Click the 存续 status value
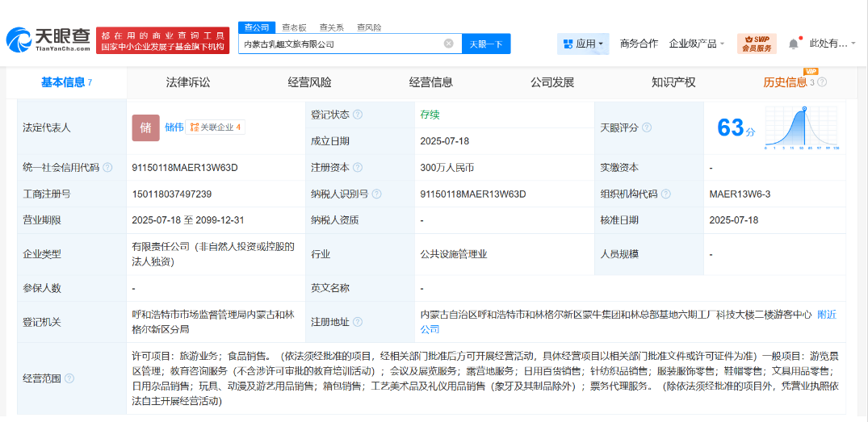 (x=430, y=115)
